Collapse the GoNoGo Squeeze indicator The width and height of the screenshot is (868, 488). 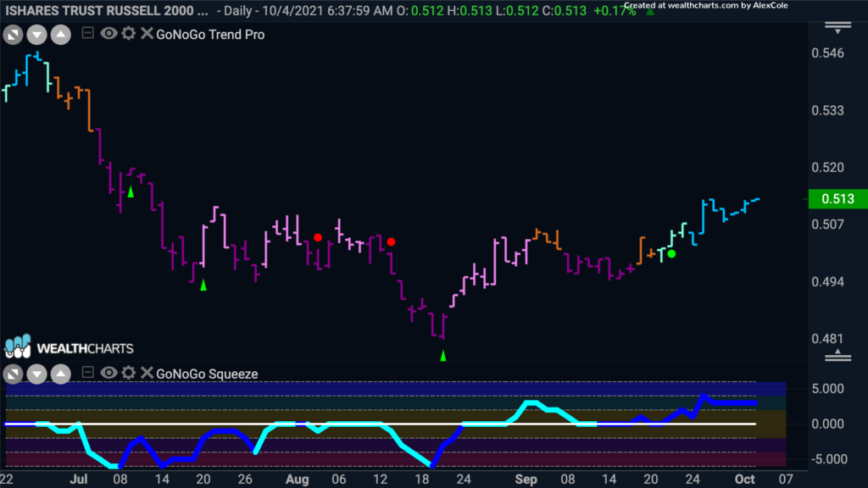87,373
